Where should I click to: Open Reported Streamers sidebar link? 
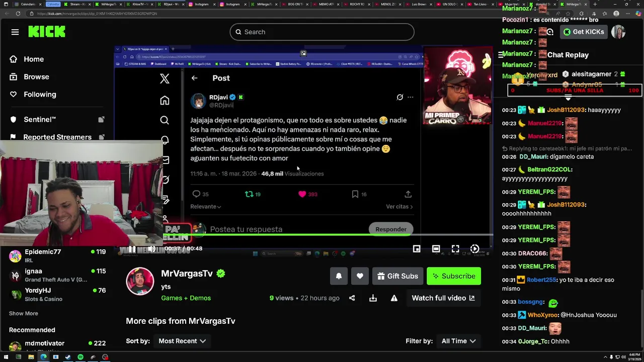tap(57, 137)
